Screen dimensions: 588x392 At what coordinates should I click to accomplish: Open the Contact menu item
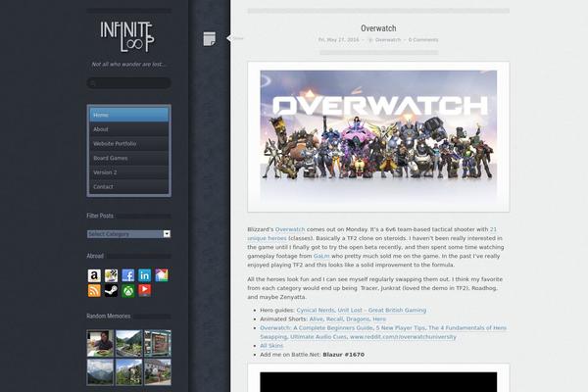coord(129,186)
